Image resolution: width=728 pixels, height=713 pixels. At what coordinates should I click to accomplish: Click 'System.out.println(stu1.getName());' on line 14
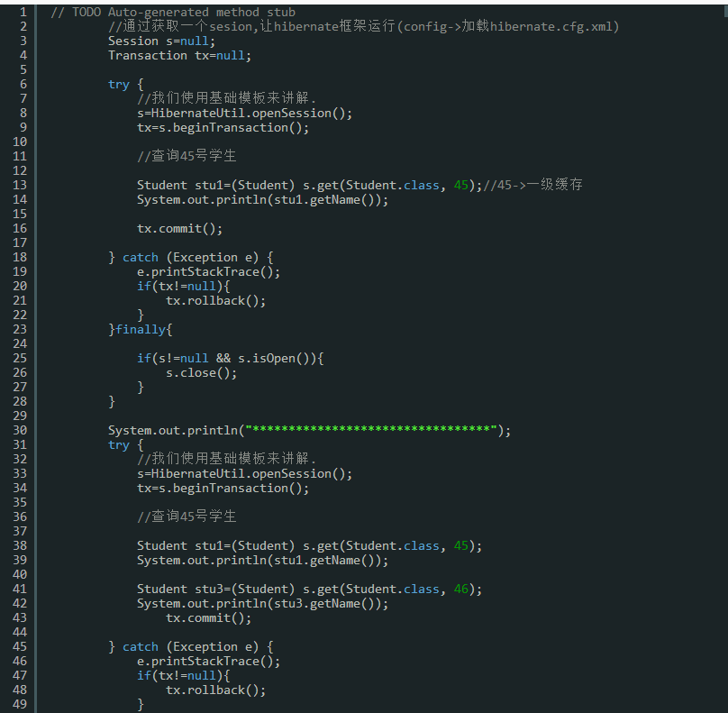tap(263, 200)
